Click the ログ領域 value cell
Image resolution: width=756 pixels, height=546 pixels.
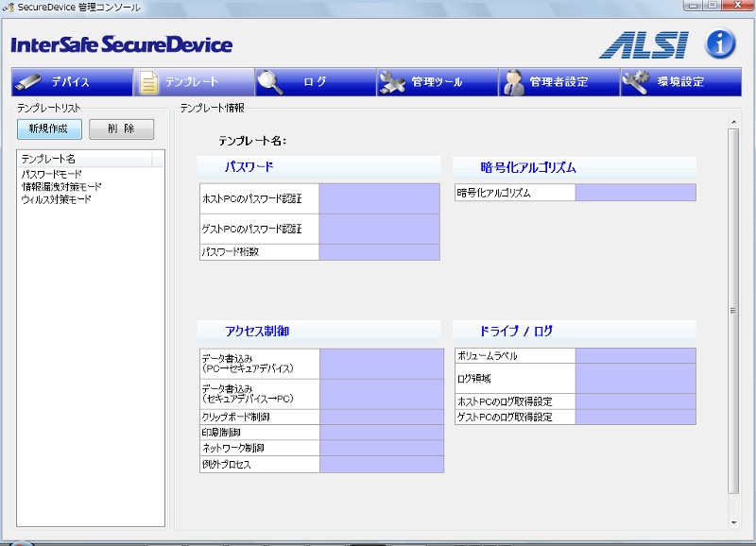click(x=635, y=378)
